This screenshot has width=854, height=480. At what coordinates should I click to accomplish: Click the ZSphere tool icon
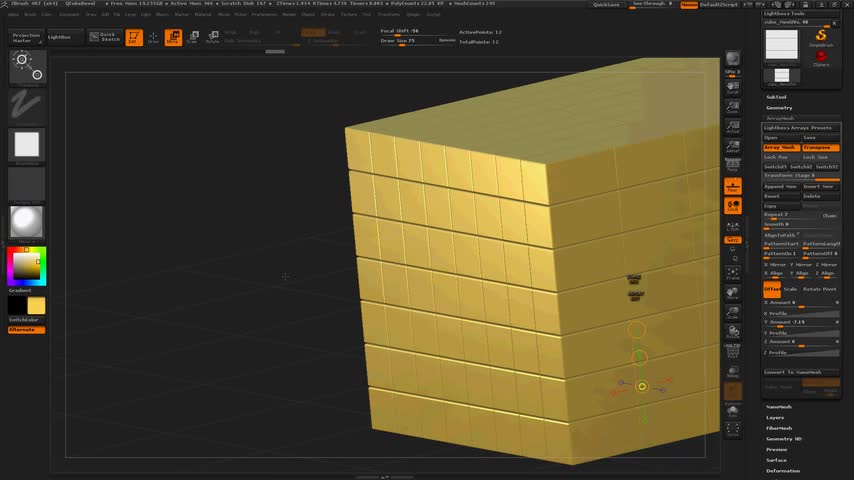click(x=821, y=58)
